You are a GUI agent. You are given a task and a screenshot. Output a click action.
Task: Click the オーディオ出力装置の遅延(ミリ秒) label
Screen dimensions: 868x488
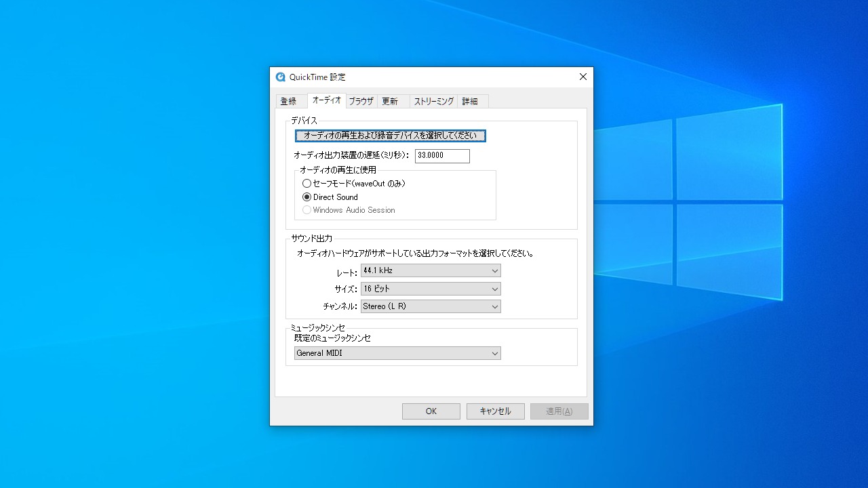(351, 156)
